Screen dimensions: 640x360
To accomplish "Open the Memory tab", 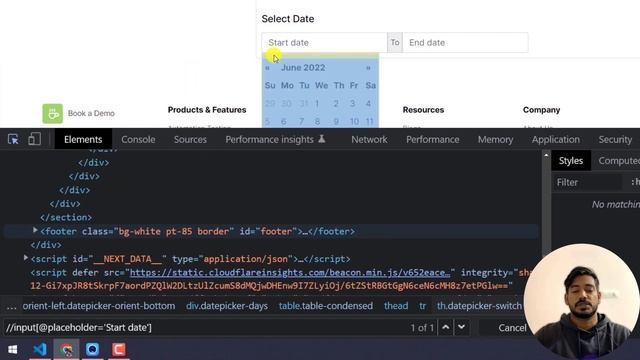I will (495, 139).
